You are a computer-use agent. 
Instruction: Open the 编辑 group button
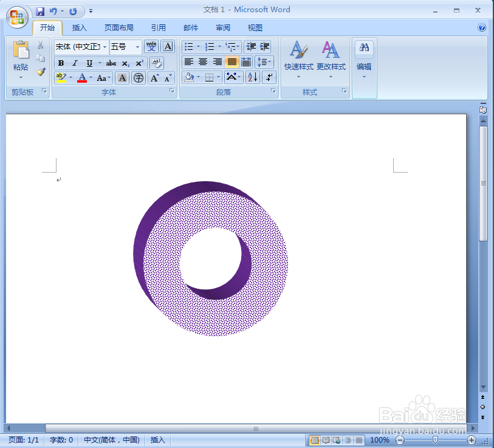364,60
